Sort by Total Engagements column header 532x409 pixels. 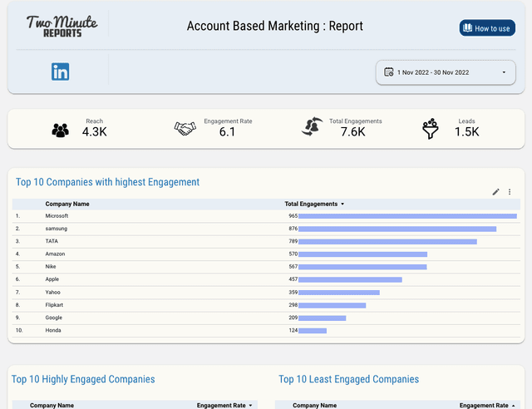314,204
